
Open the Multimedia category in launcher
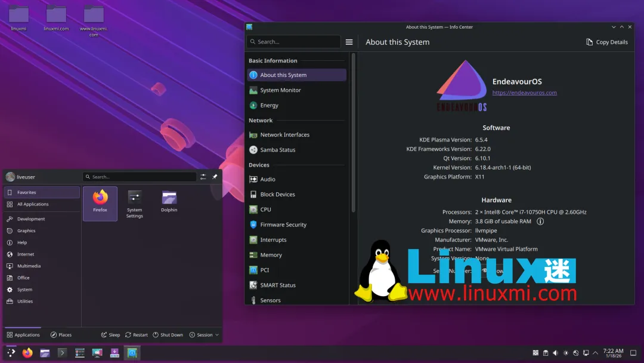(42, 266)
